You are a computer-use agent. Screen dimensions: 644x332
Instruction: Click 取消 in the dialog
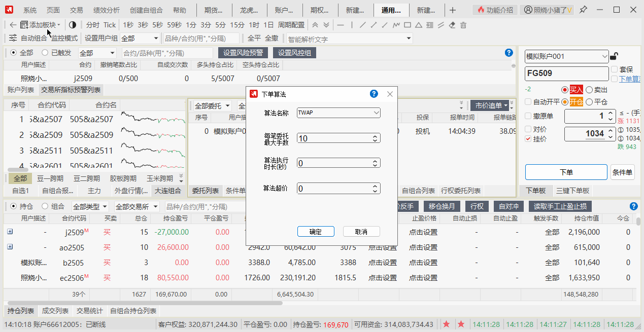(361, 231)
